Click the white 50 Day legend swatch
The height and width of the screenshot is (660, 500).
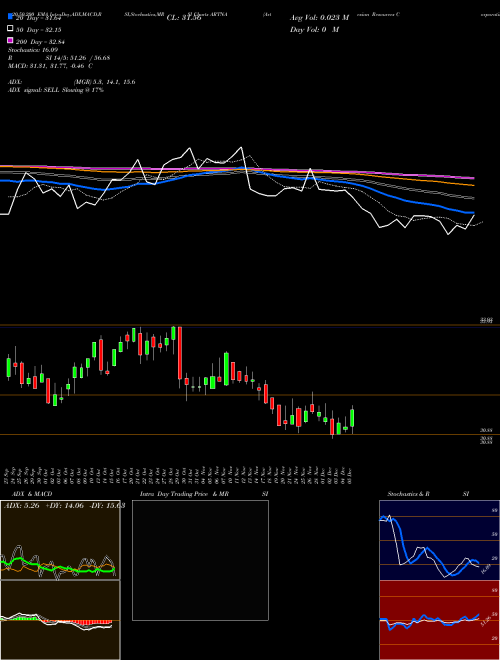tap(10, 29)
